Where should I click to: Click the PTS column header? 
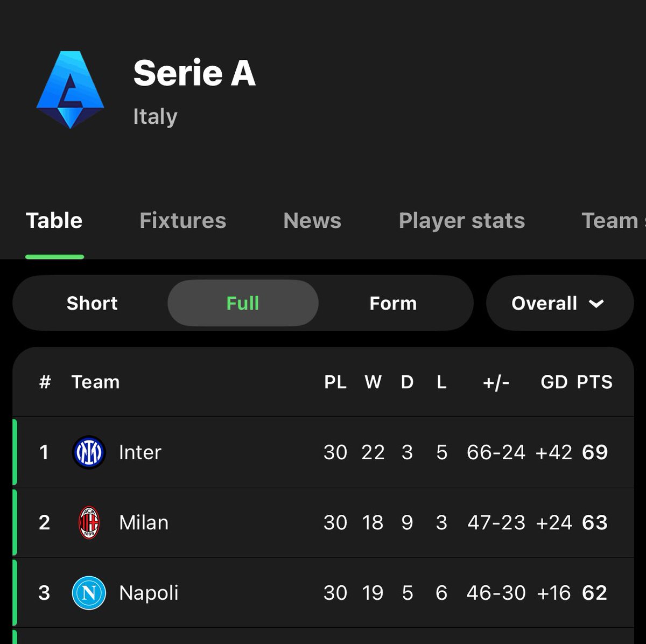pyautogui.click(x=595, y=382)
